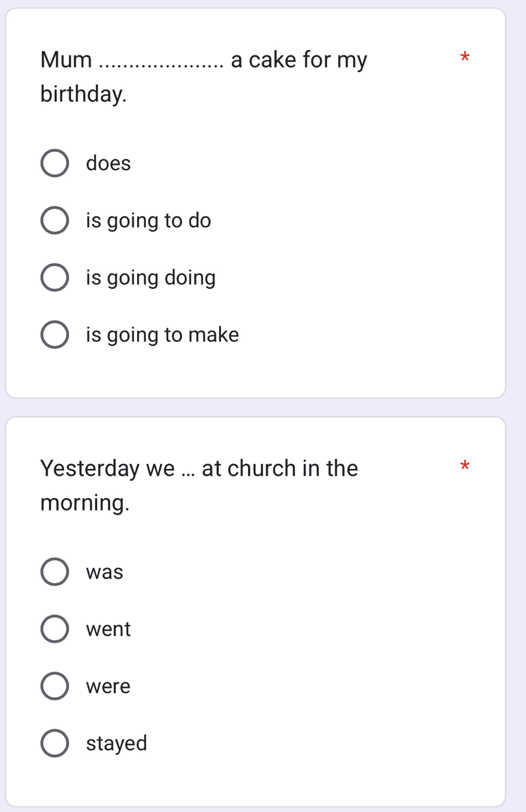Viewport: 526px width, 812px height.
Task: Mark the radio circle next to 'stayed'
Action: tap(55, 743)
